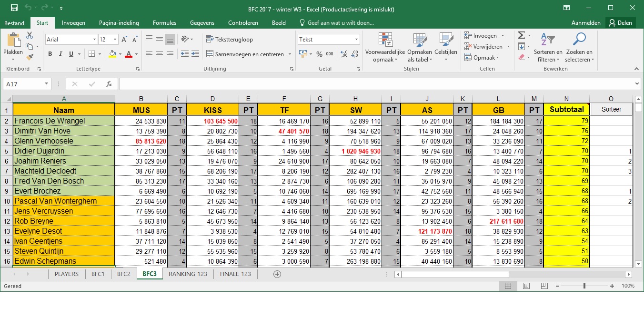The width and height of the screenshot is (644, 309).
Task: Click the Format Painter brush icon
Action: 30,57
